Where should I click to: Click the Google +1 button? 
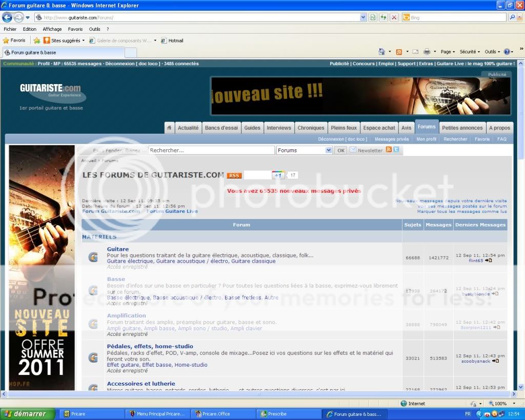(278, 175)
